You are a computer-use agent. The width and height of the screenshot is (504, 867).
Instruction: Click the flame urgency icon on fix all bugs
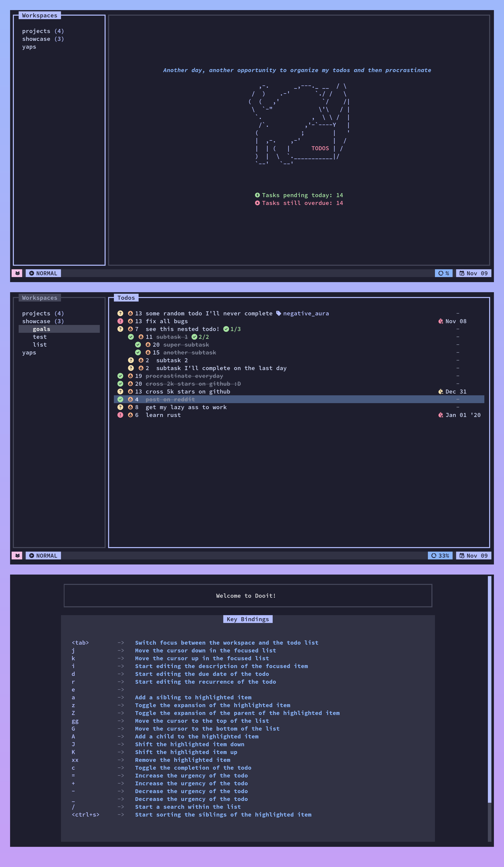[130, 321]
